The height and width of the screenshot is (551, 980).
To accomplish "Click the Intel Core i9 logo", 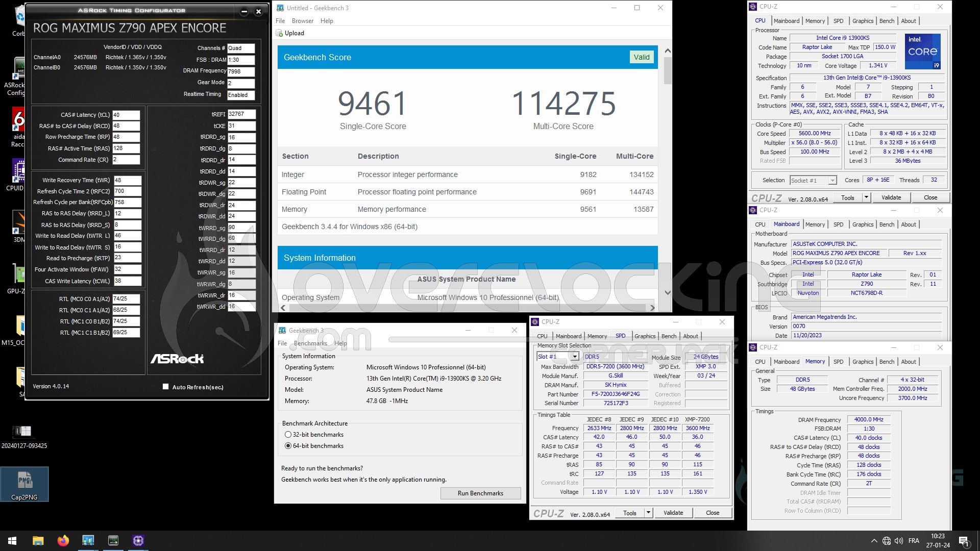I will tap(922, 52).
